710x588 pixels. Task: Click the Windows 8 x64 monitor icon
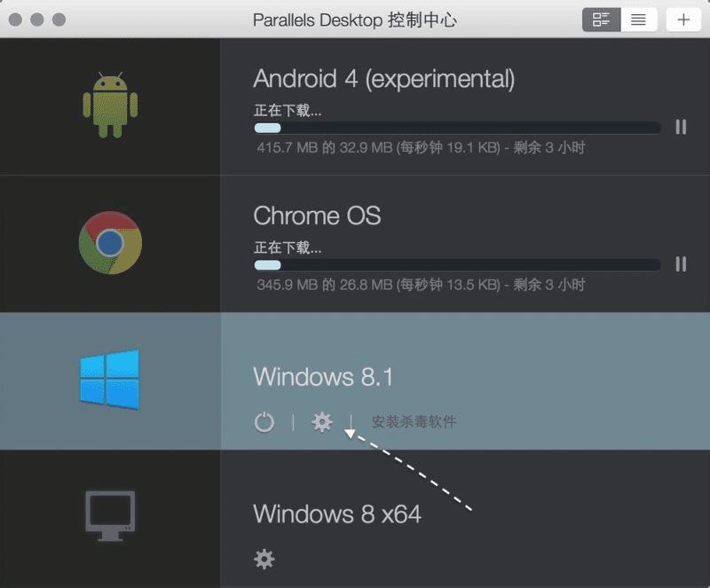tap(110, 516)
